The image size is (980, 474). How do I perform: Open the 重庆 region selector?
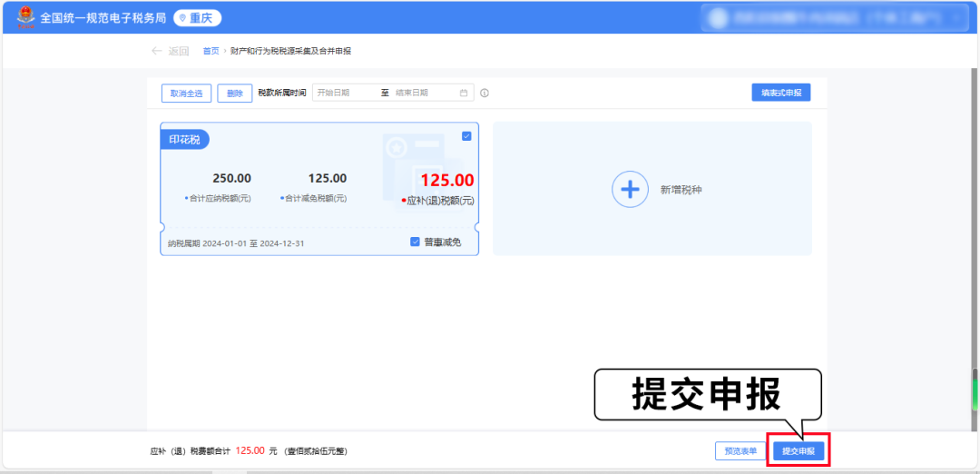point(198,18)
